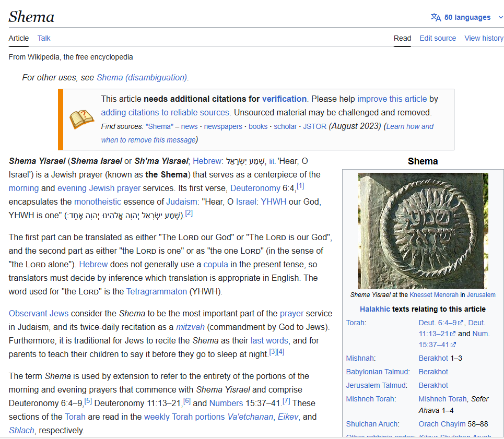
Task: Select the View history tab
Action: 484,38
